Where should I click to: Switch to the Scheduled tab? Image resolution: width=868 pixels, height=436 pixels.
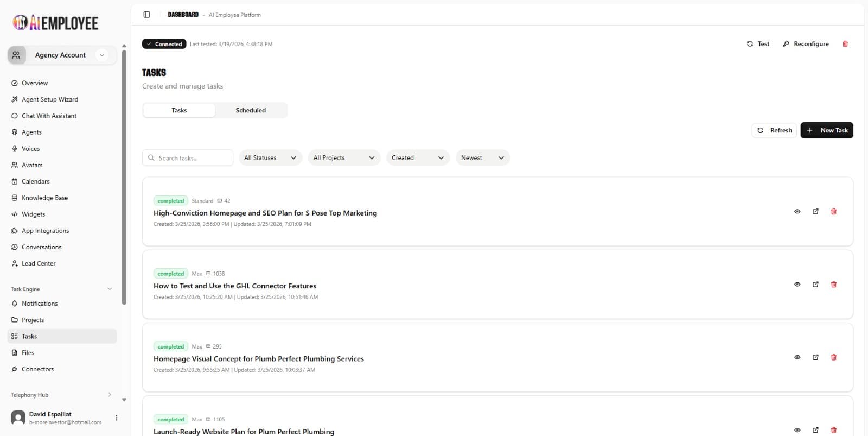pos(251,110)
